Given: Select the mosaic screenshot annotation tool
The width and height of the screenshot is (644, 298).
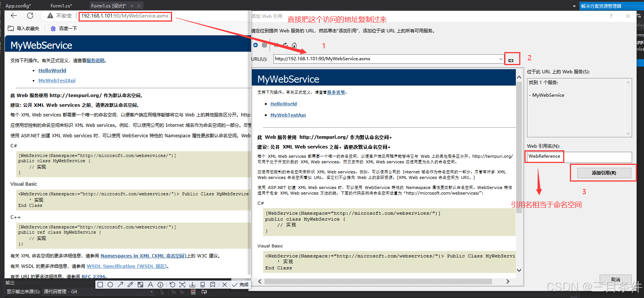Looking at the screenshot, I should click(140, 285).
